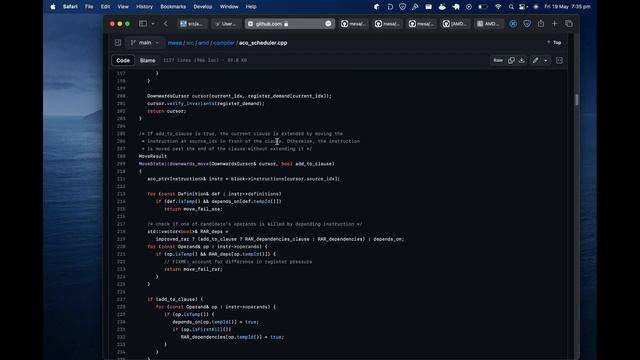Open the History menu
The height and width of the screenshot is (360, 640).
[x=144, y=7]
